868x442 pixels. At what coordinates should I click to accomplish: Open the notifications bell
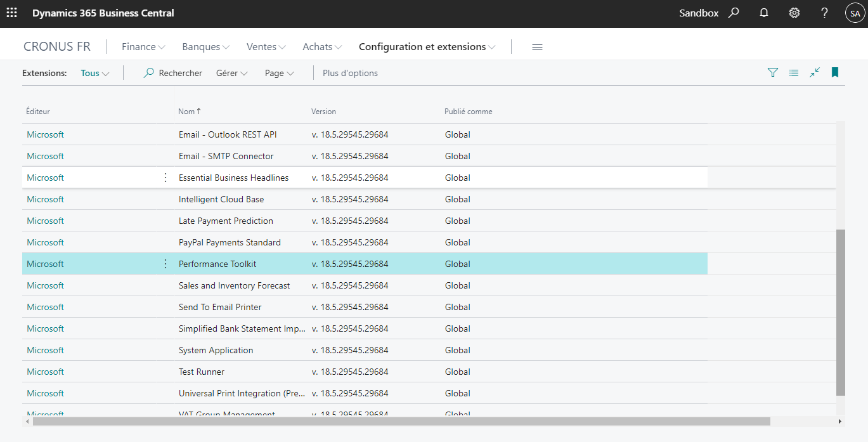pos(764,13)
